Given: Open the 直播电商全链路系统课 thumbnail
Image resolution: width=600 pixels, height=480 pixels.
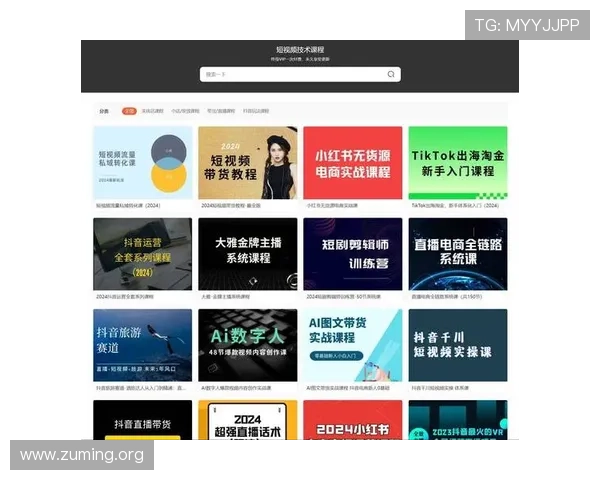Looking at the screenshot, I should [458, 254].
